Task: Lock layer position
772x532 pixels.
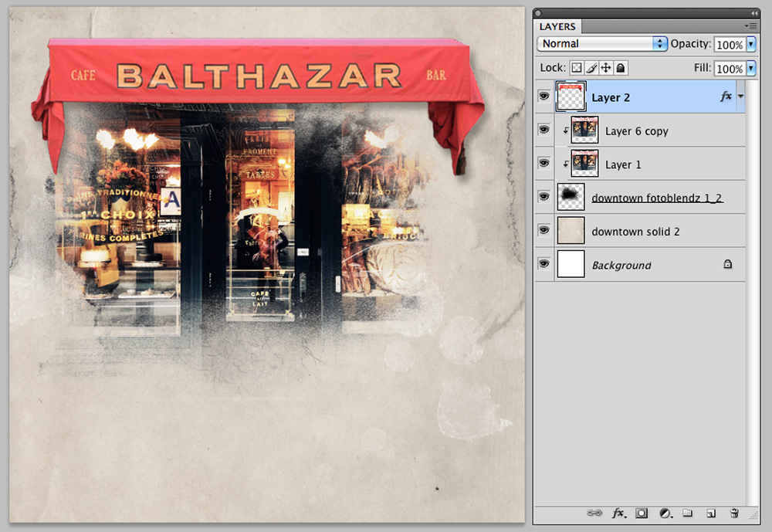Action: [x=606, y=68]
